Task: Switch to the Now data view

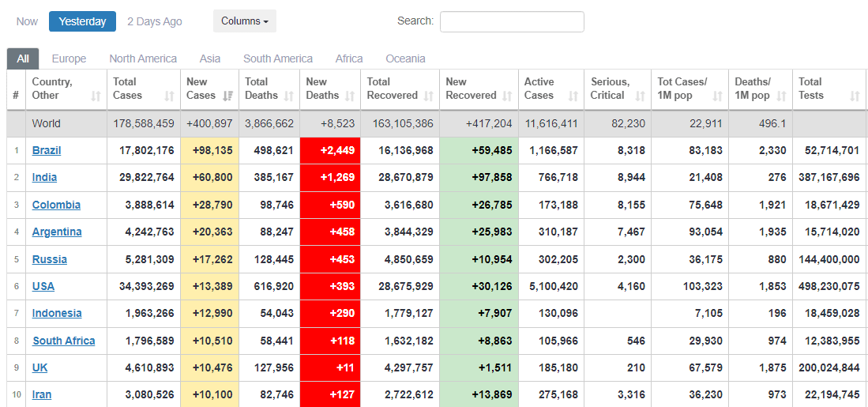Action: (x=27, y=21)
